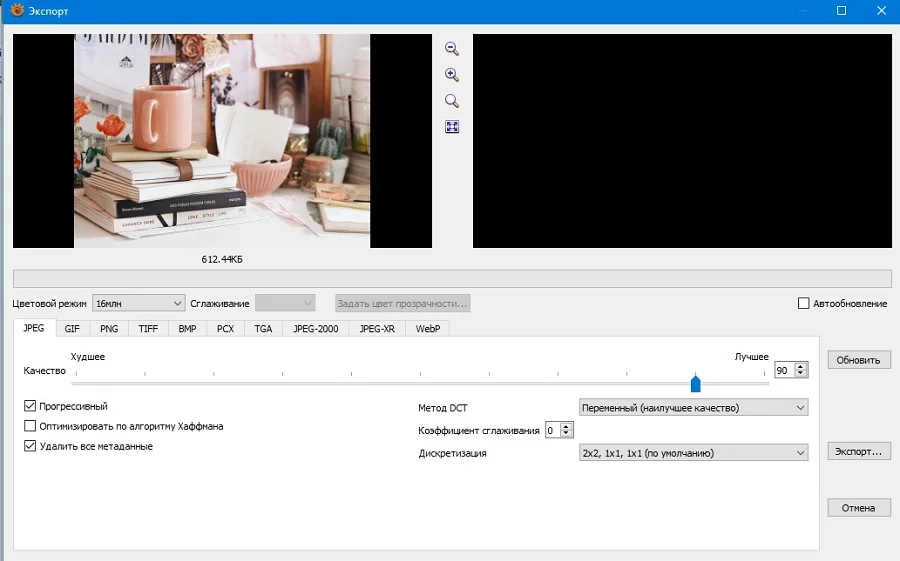Screen dimensions: 900x561
Task: Switch to the WebP tab
Action: click(428, 329)
